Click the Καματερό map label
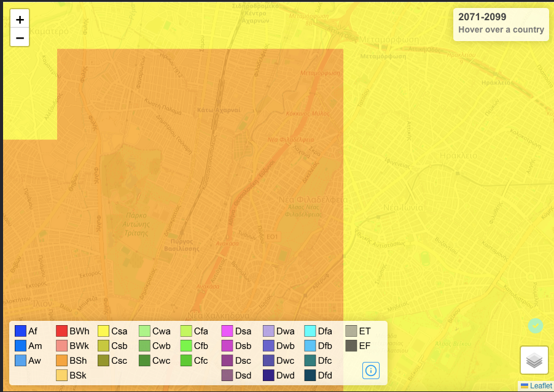Image resolution: width=554 pixels, height=392 pixels. (x=49, y=31)
